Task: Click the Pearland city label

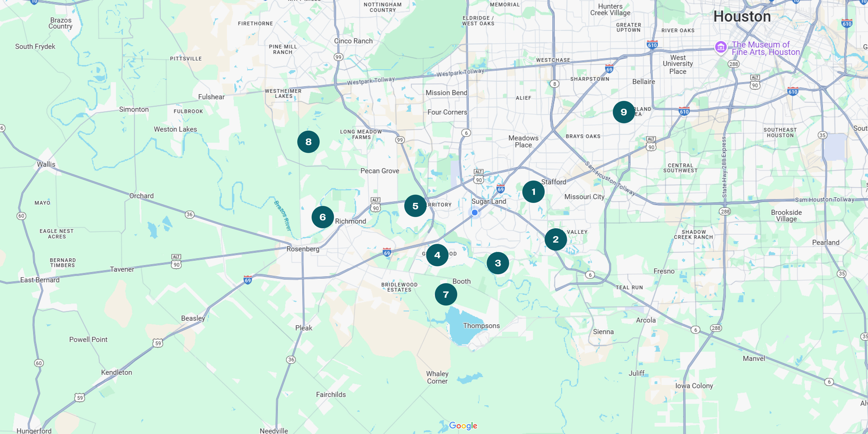Action: [x=825, y=242]
